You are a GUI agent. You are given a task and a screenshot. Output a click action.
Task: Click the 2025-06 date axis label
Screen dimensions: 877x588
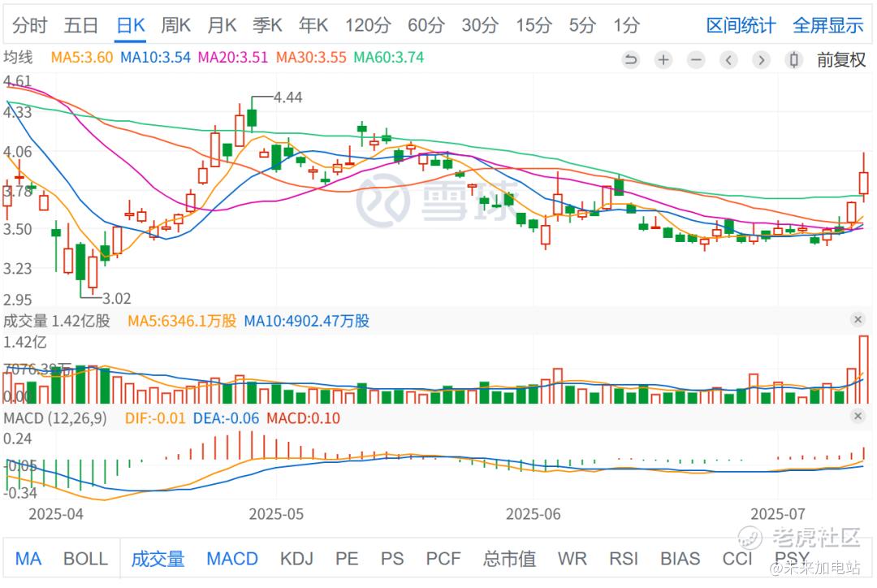coord(533,513)
